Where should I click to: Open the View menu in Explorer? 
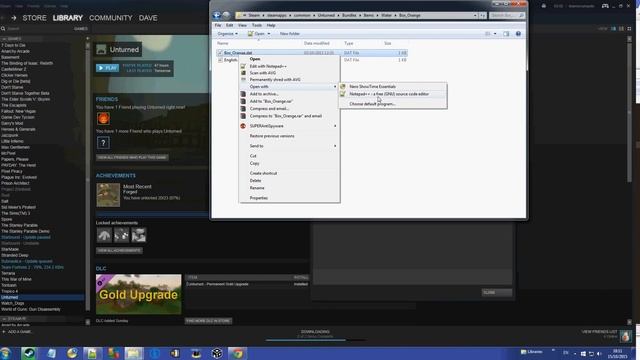click(242, 25)
